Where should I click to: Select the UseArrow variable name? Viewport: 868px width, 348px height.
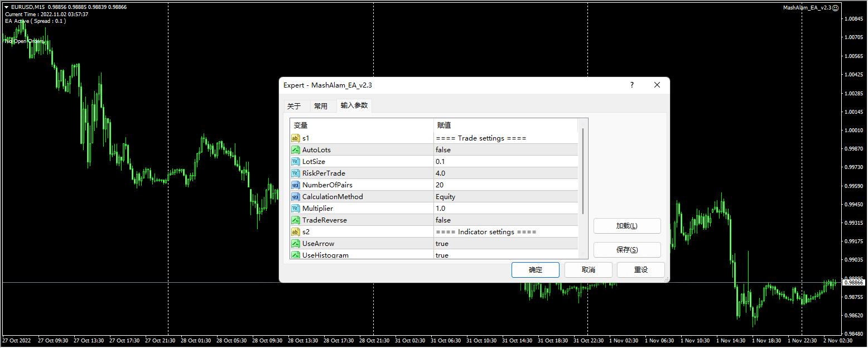(318, 244)
